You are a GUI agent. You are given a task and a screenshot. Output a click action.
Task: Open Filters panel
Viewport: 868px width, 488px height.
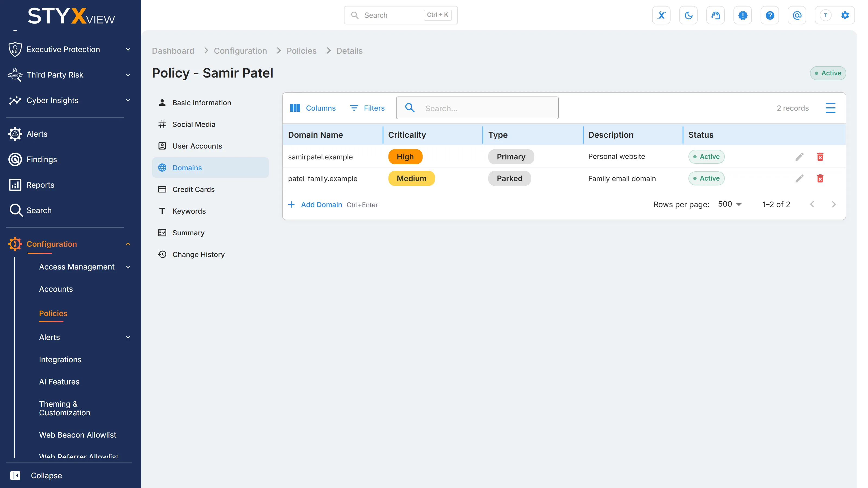pos(367,108)
